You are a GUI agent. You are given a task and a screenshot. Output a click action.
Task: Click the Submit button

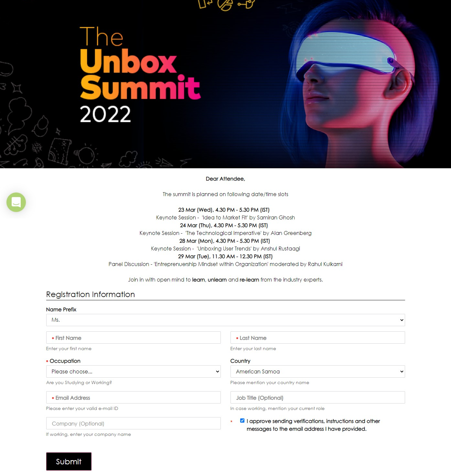[x=69, y=461]
